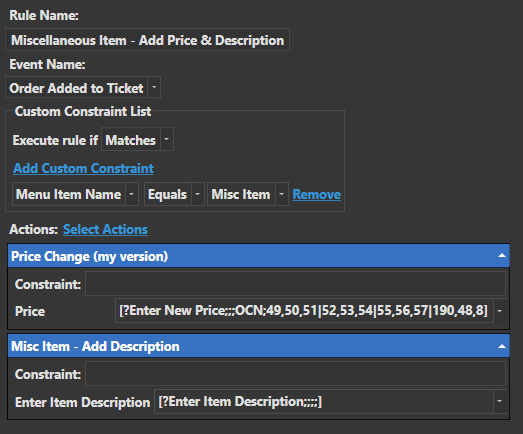
Task: Open the Equals operator dropdown
Action: tap(197, 194)
